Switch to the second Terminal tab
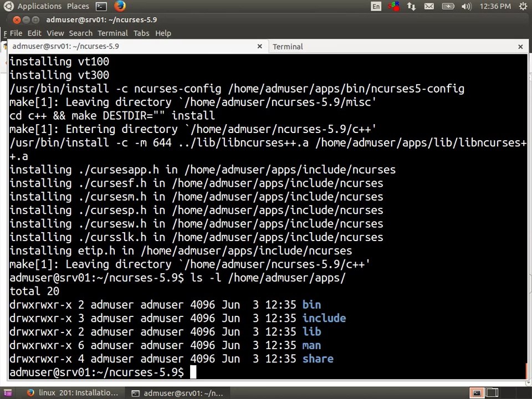The image size is (532, 399). (398, 47)
